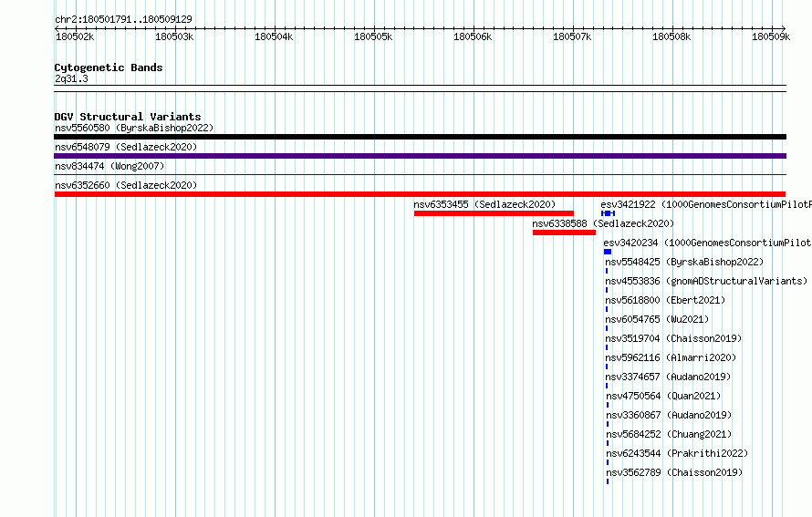Open nsv4553836 (gnomADStructuralVariants) label
Viewport: 812px width, 517px height.
pyautogui.click(x=706, y=281)
